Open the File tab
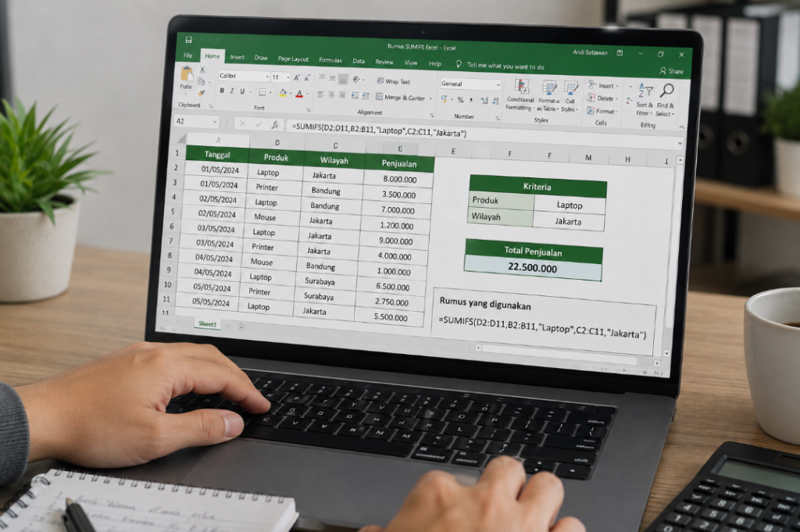 pos(188,55)
